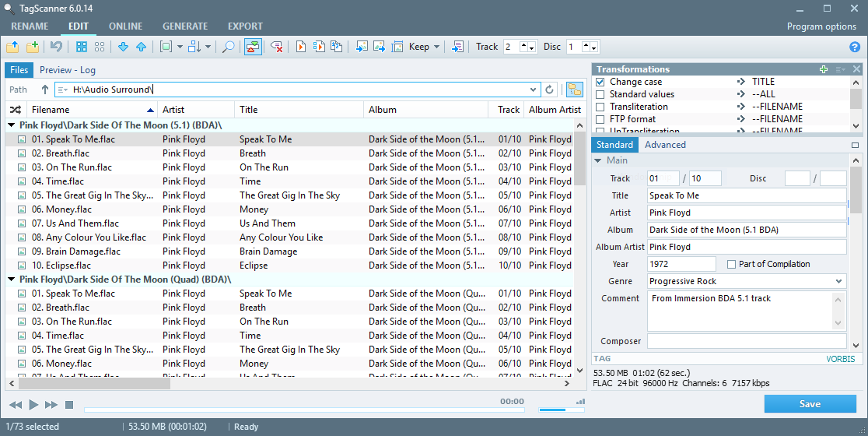
Task: Add a transformation with the green plus
Action: pos(824,69)
